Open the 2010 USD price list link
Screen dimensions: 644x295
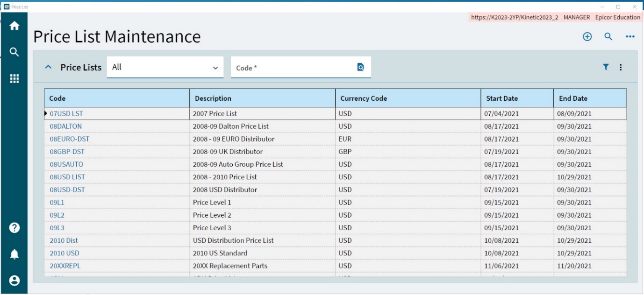(x=64, y=253)
